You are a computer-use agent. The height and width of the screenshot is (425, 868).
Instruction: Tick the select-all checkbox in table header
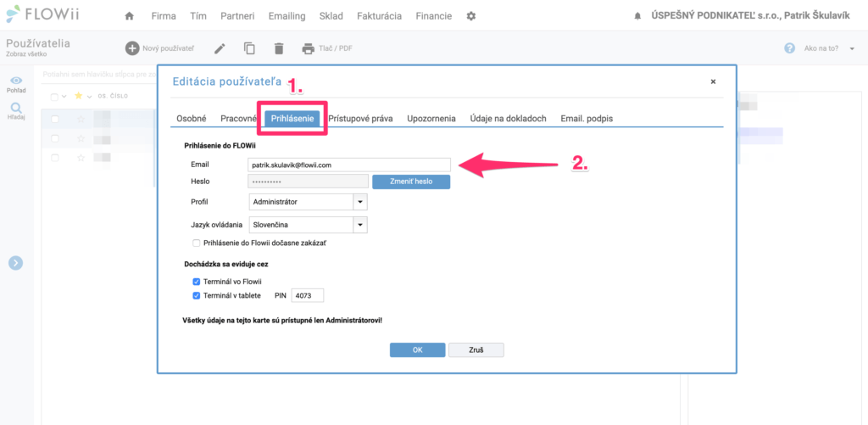point(54,97)
